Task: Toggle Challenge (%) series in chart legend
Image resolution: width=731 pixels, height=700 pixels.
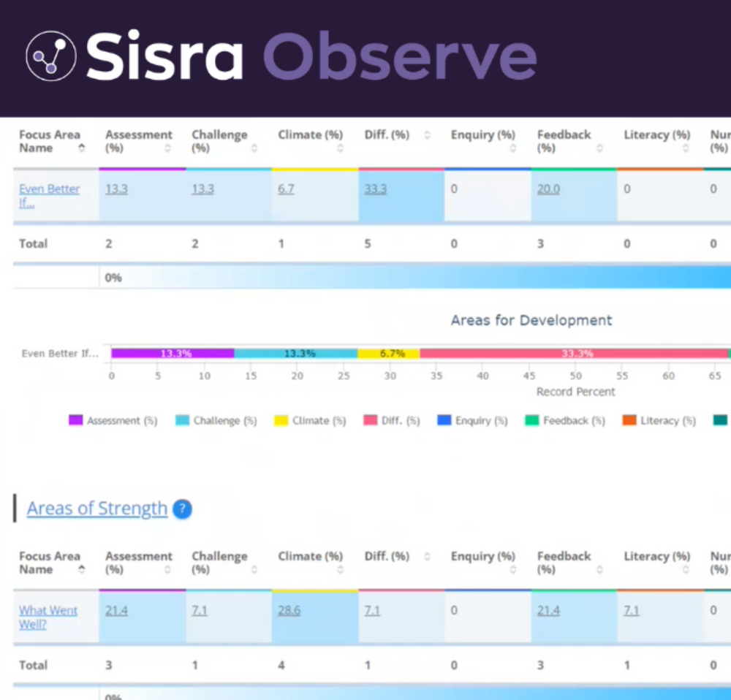Action: [217, 421]
